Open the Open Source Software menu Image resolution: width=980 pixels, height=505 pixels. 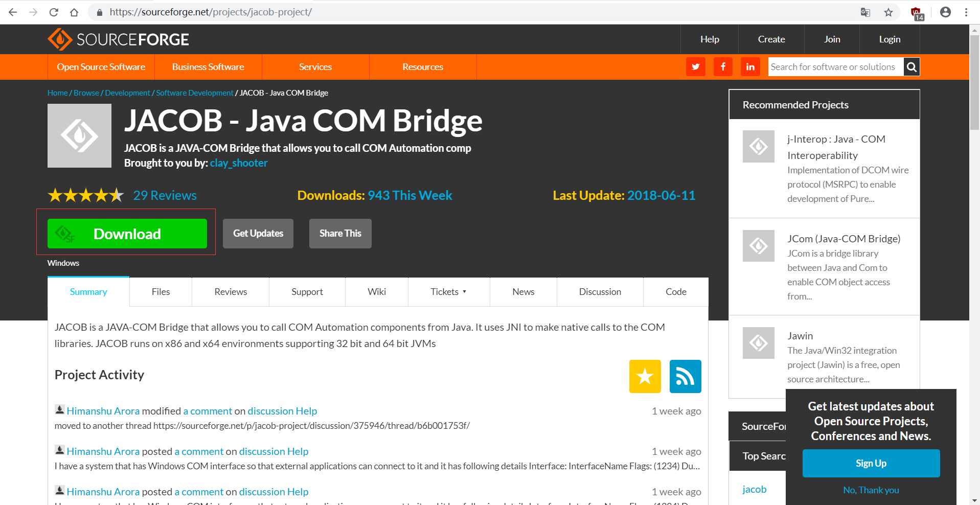click(x=101, y=67)
